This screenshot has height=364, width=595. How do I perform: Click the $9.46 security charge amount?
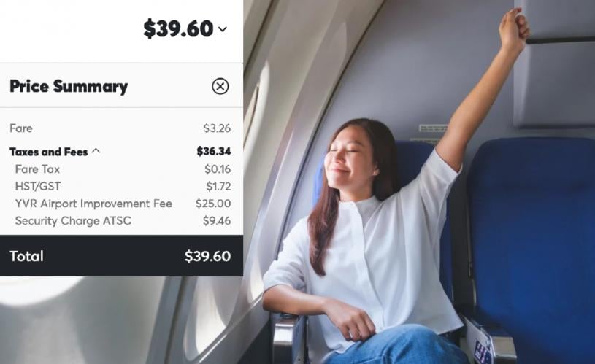(217, 221)
